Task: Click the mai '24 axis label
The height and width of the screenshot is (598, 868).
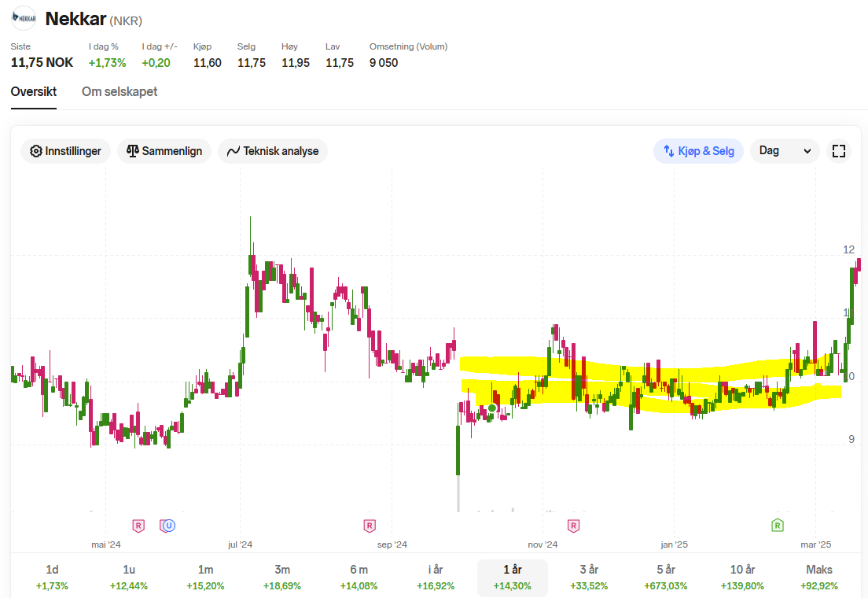Action: [105, 544]
